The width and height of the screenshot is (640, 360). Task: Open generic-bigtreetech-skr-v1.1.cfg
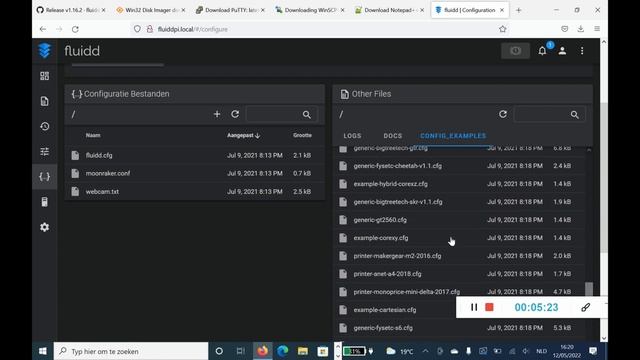pos(459,202)
